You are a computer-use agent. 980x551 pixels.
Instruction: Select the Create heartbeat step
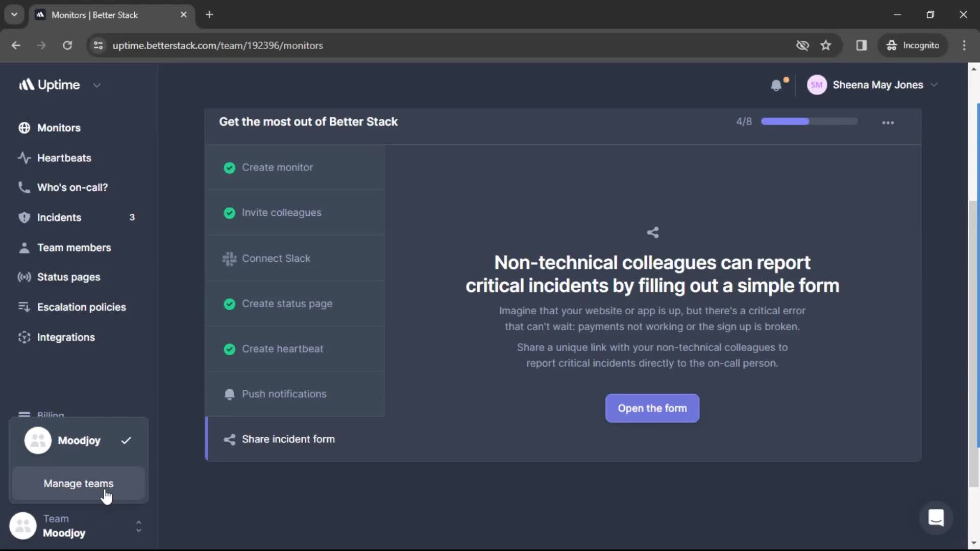pos(295,349)
